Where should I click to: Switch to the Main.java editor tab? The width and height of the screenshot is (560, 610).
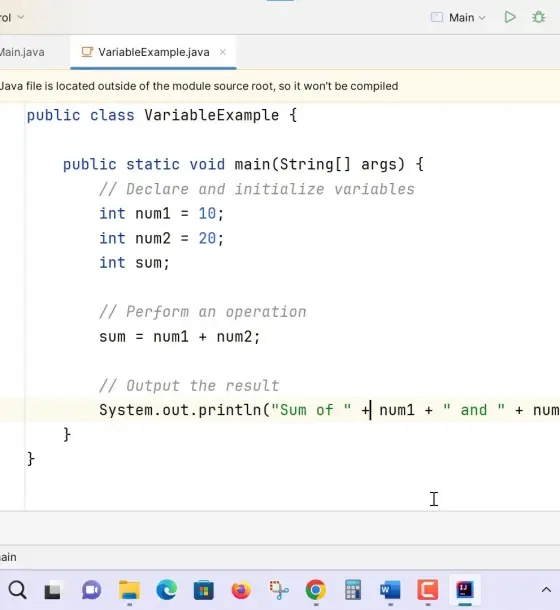[22, 52]
